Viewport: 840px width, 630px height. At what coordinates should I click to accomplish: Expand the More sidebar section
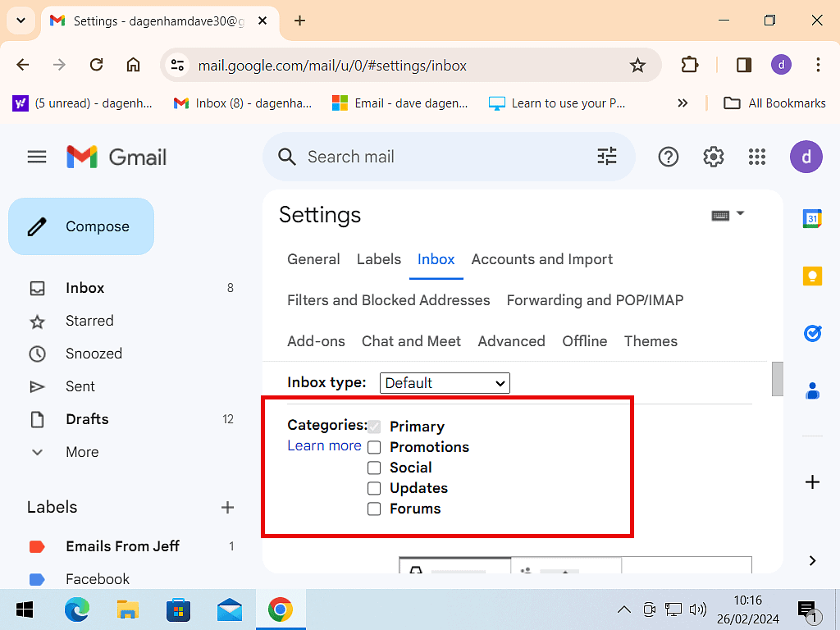[81, 452]
